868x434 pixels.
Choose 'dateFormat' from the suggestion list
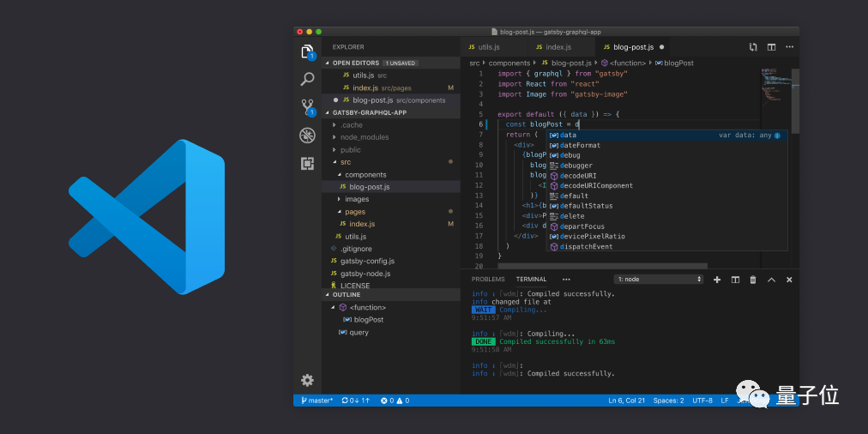point(666,145)
